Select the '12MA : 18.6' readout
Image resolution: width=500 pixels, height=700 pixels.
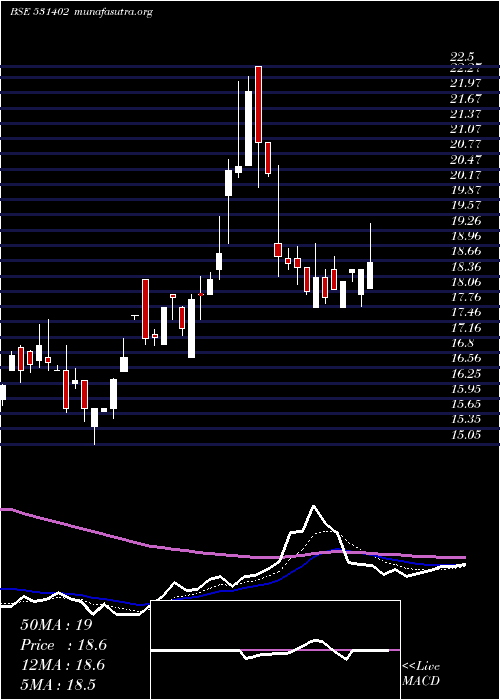62,665
